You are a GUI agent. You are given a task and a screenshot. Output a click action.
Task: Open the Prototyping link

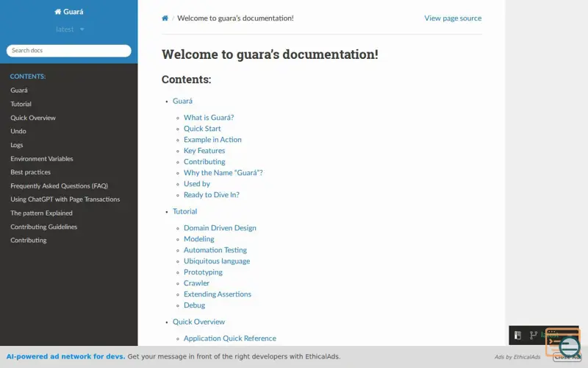(x=203, y=272)
